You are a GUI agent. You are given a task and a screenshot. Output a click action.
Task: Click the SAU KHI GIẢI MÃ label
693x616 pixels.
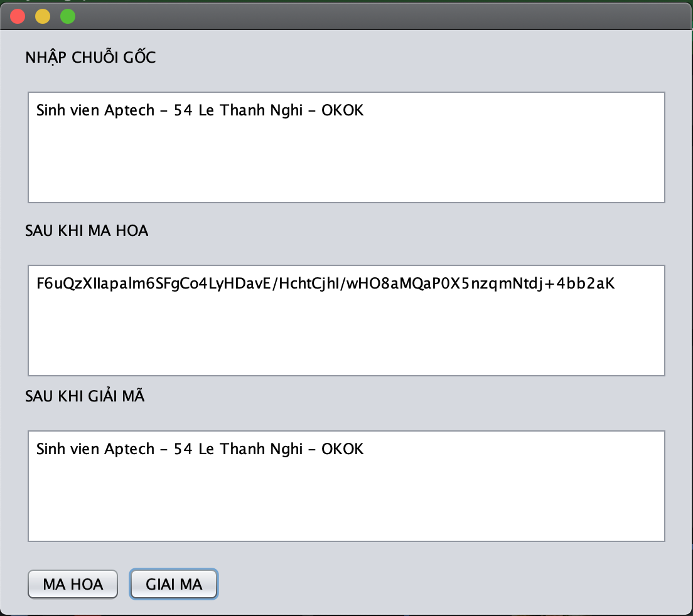pos(85,396)
